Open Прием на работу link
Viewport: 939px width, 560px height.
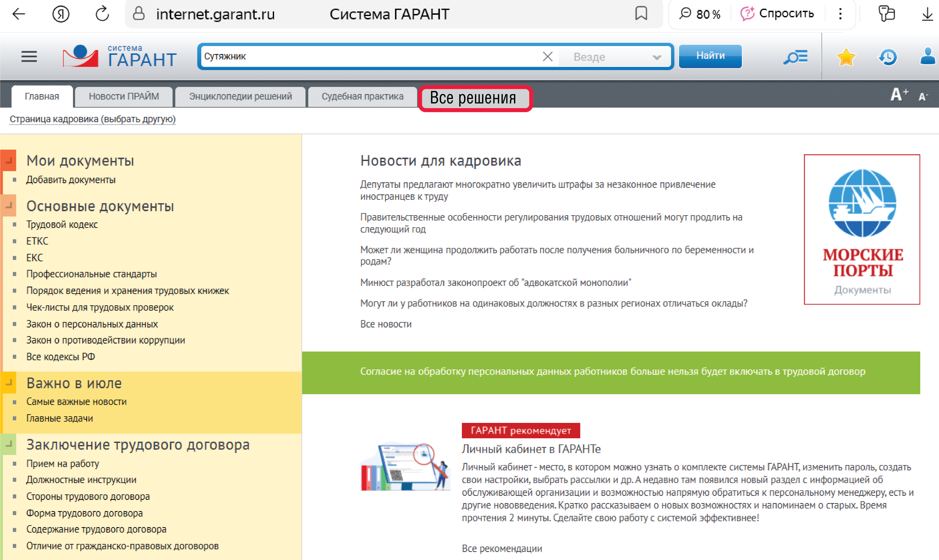(63, 463)
